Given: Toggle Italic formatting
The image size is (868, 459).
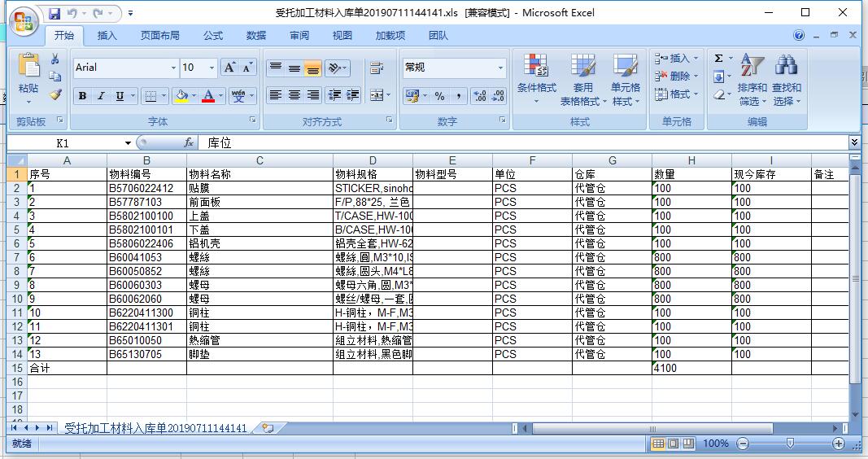Looking at the screenshot, I should click(101, 96).
